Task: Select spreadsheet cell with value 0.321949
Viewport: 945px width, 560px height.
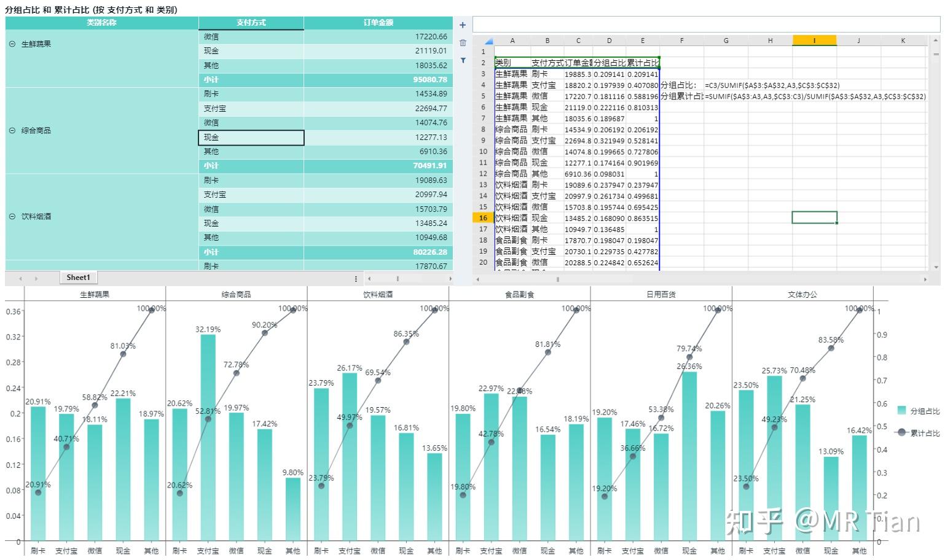Action: coord(610,141)
